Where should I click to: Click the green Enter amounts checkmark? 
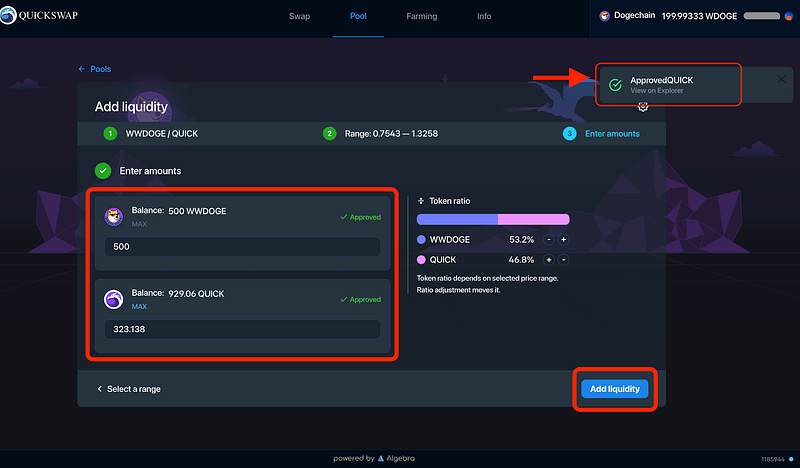coord(103,171)
